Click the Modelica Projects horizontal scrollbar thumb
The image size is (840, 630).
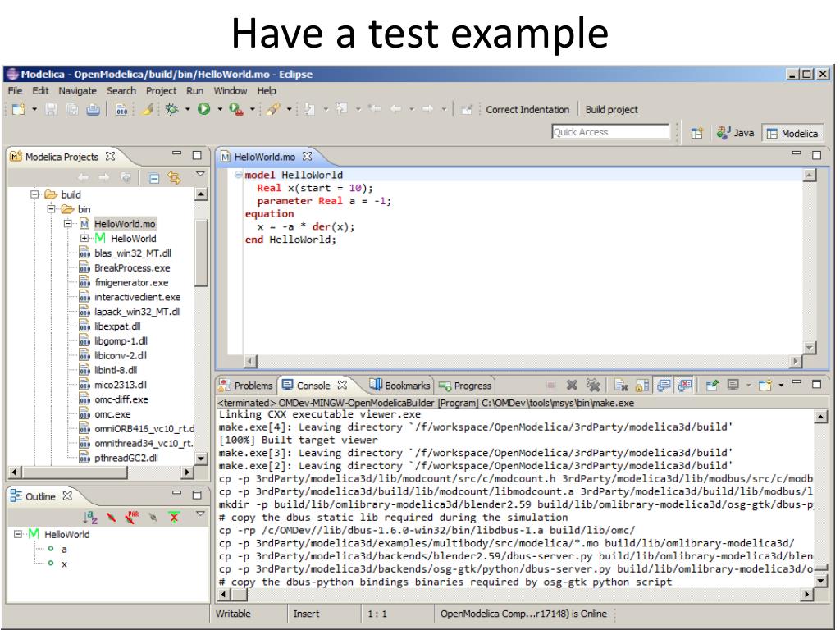click(x=75, y=472)
